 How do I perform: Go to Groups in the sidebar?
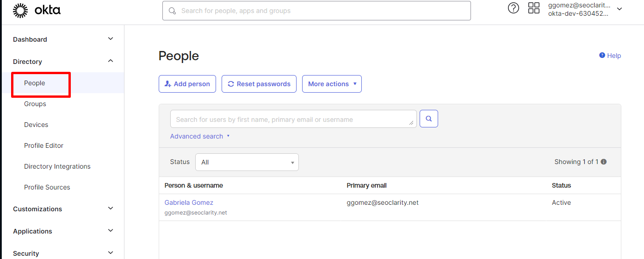35,104
